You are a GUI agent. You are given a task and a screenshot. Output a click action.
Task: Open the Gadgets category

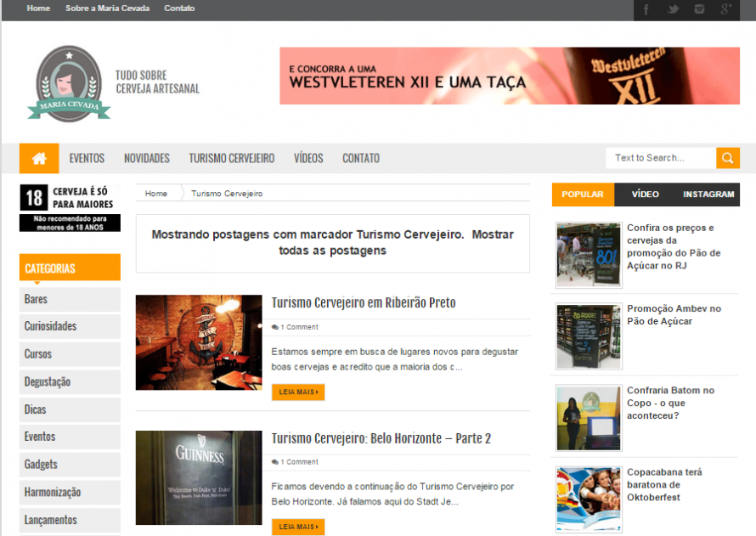70,465
